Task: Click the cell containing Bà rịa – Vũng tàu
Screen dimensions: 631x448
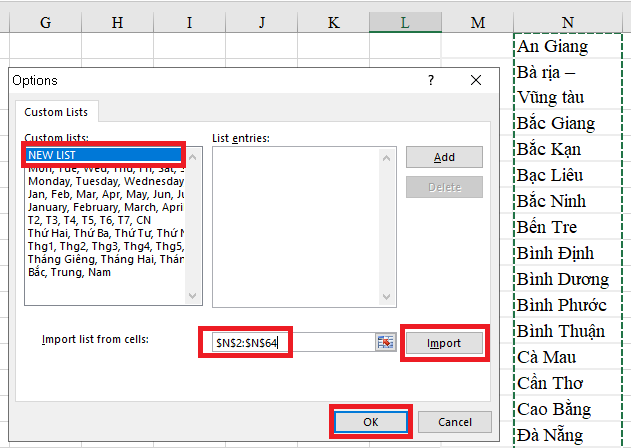Action: [x=568, y=84]
